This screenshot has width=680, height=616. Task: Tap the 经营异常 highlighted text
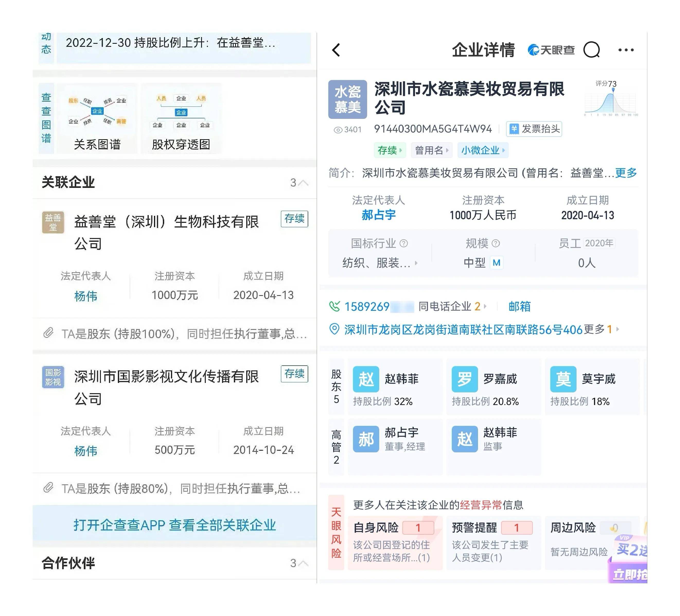[x=481, y=505]
